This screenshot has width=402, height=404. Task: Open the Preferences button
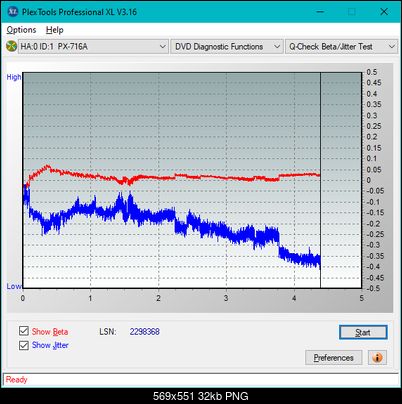pyautogui.click(x=333, y=358)
